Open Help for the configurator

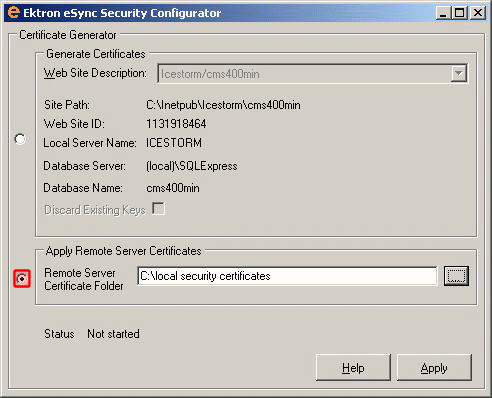(x=353, y=368)
